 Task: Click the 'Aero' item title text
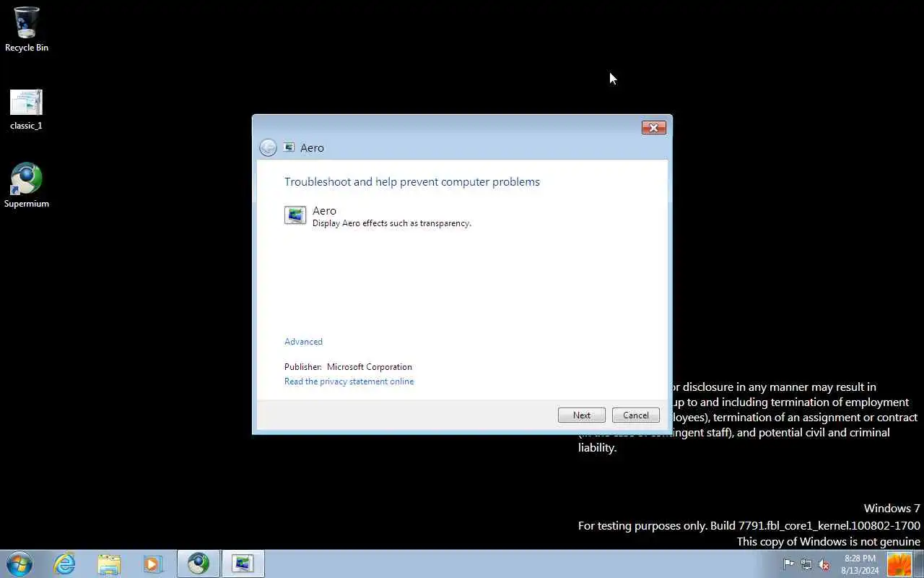[x=324, y=211]
